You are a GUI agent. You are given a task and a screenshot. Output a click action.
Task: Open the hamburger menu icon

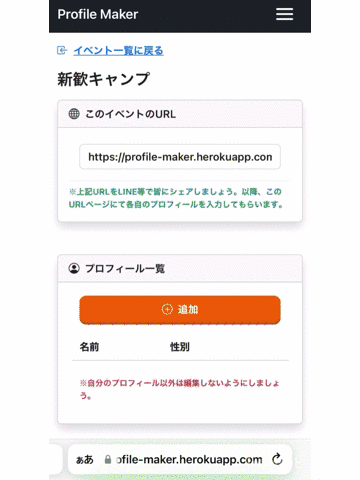pos(284,14)
